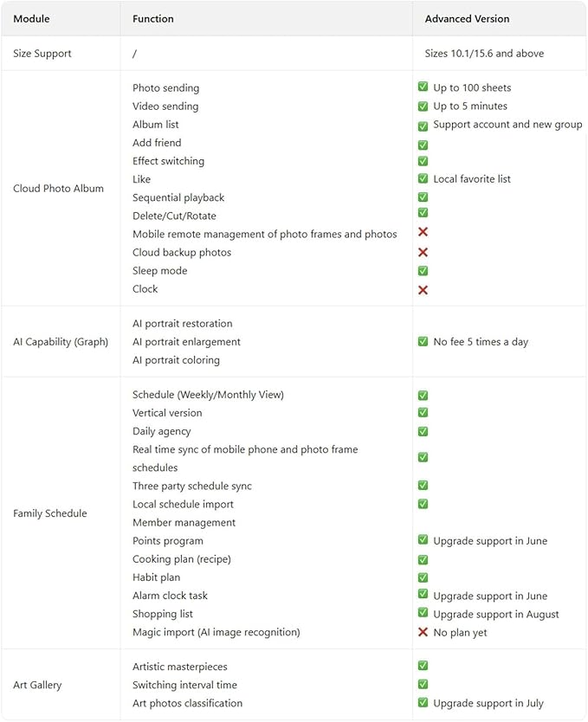The image size is (588, 722).
Task: Click the red X beside No plan yet
Action: point(423,632)
